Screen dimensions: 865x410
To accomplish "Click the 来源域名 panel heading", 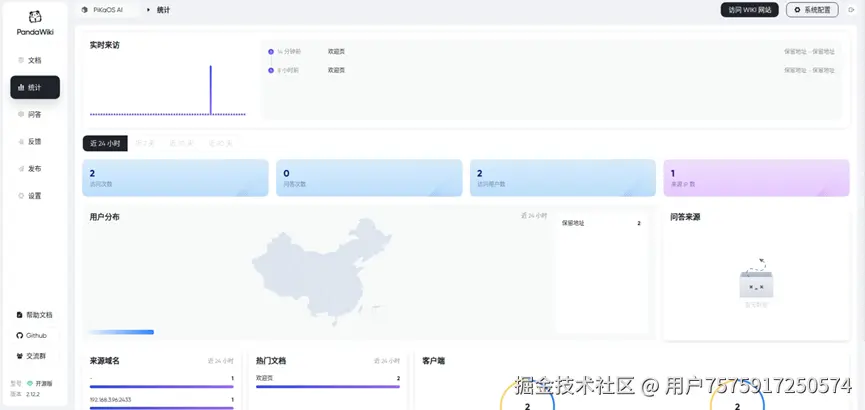I will pyautogui.click(x=105, y=361).
